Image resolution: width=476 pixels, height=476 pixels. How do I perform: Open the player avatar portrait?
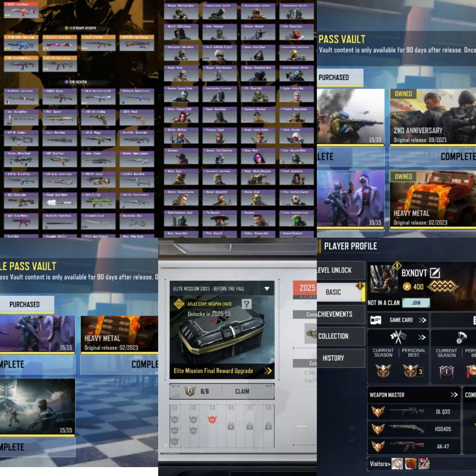384,279
